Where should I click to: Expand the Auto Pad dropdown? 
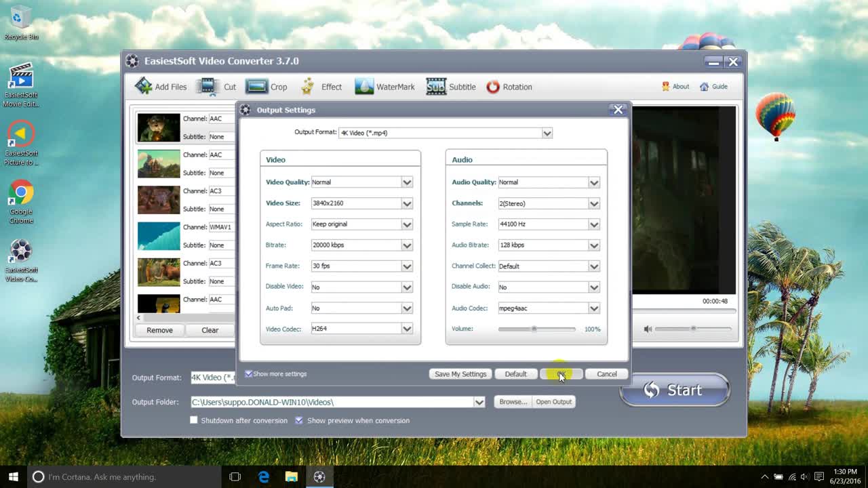pyautogui.click(x=407, y=308)
